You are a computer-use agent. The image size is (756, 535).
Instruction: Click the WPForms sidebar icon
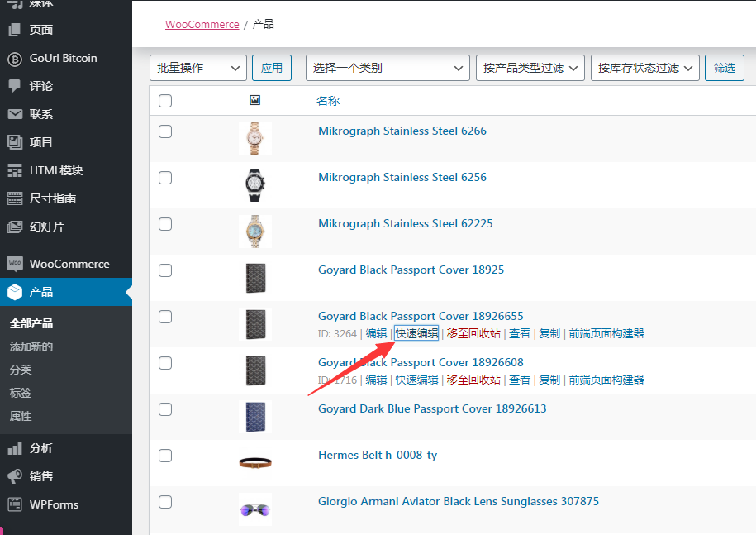click(15, 504)
